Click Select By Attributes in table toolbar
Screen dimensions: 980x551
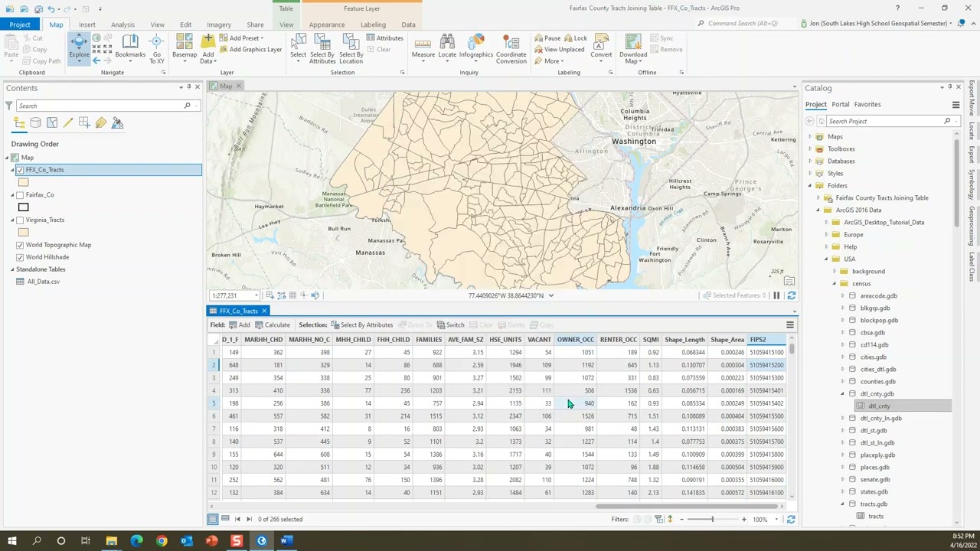(362, 325)
